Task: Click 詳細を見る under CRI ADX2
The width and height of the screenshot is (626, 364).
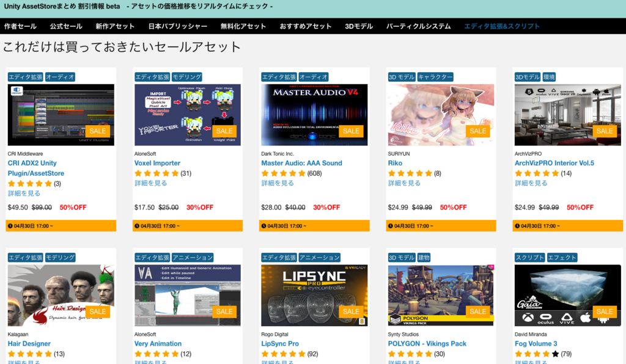Action: tap(24, 194)
